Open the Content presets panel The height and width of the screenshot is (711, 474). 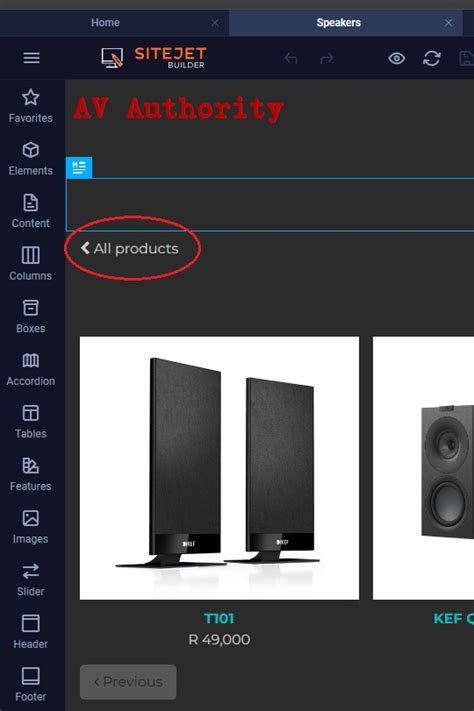pos(30,211)
